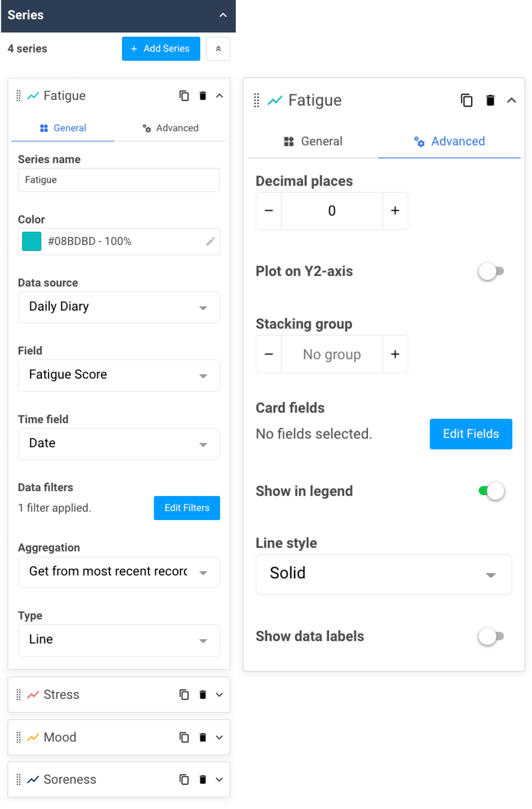Switch to the Advanced tab of the left panel

pyautogui.click(x=171, y=128)
